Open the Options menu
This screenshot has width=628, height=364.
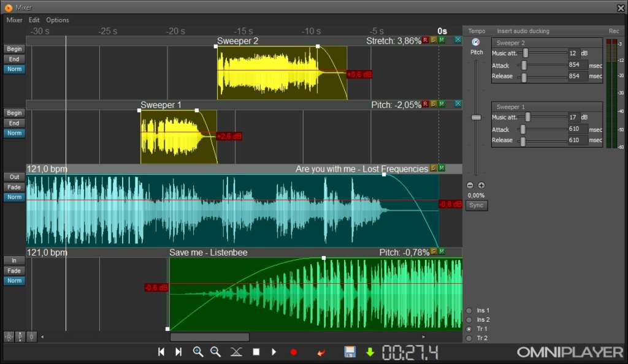(57, 20)
